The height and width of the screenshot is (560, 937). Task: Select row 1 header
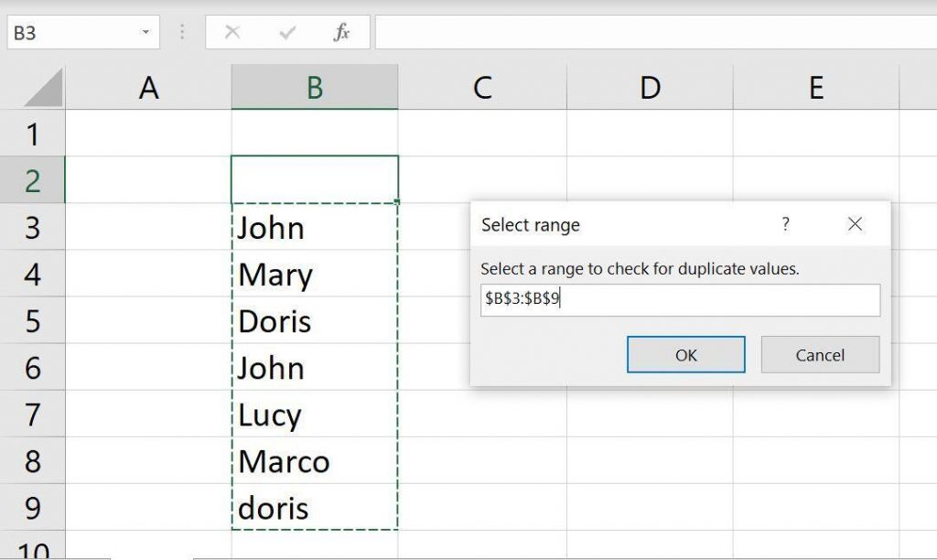(x=34, y=134)
